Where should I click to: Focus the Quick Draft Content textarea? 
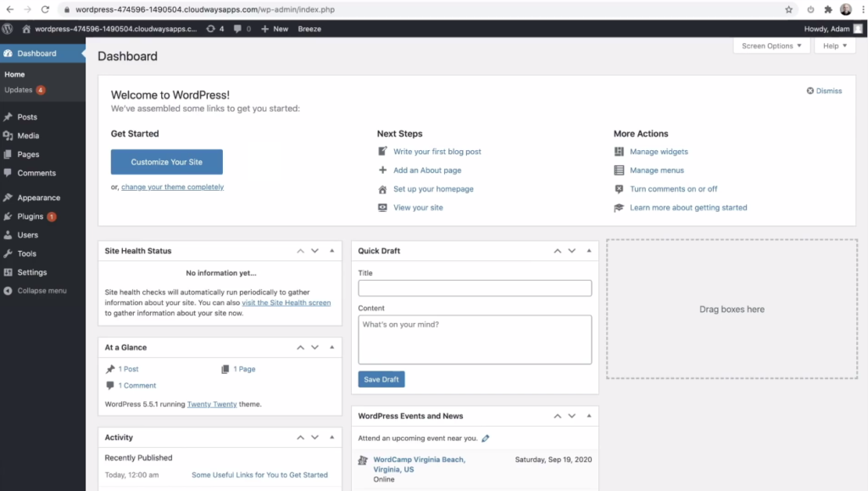[475, 340]
